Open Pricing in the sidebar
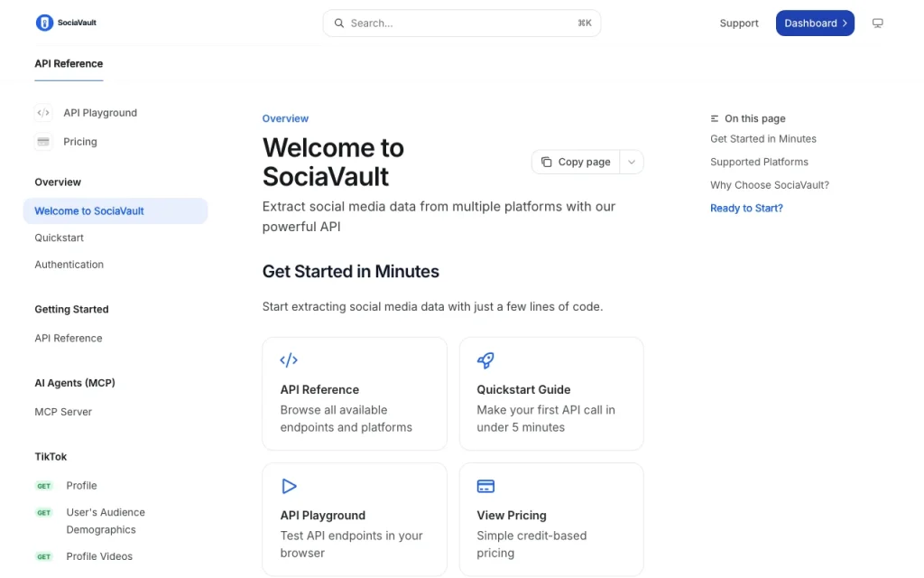Viewport: 924px width, 578px height. 80,142
